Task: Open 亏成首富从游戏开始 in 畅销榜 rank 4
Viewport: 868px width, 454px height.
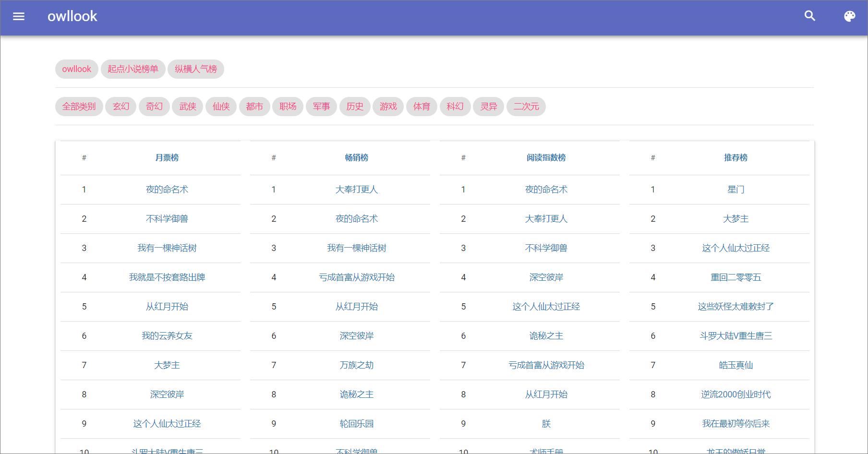Action: point(357,277)
